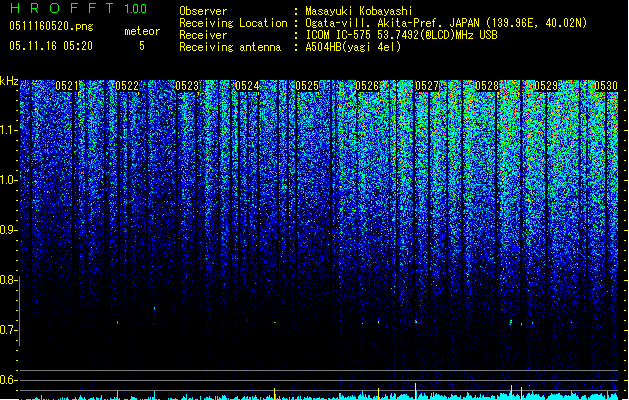
Task: Click the 0524 time marker
Action: click(x=247, y=86)
